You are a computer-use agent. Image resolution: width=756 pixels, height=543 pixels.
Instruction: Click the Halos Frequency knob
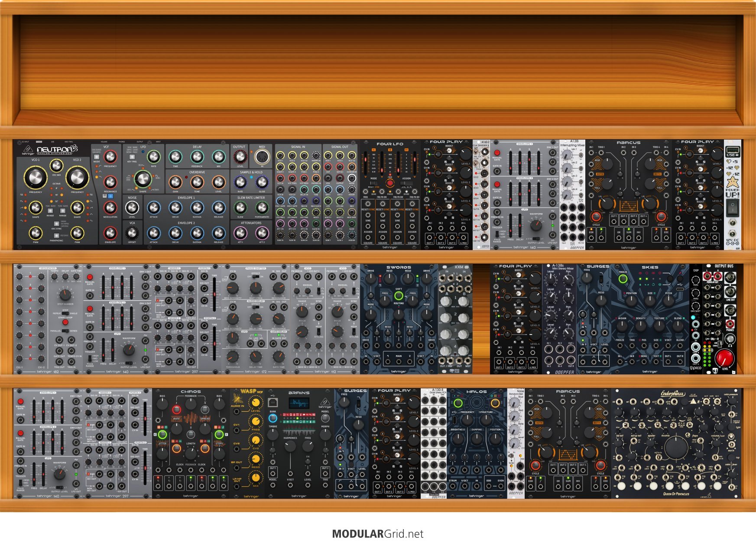click(x=467, y=420)
